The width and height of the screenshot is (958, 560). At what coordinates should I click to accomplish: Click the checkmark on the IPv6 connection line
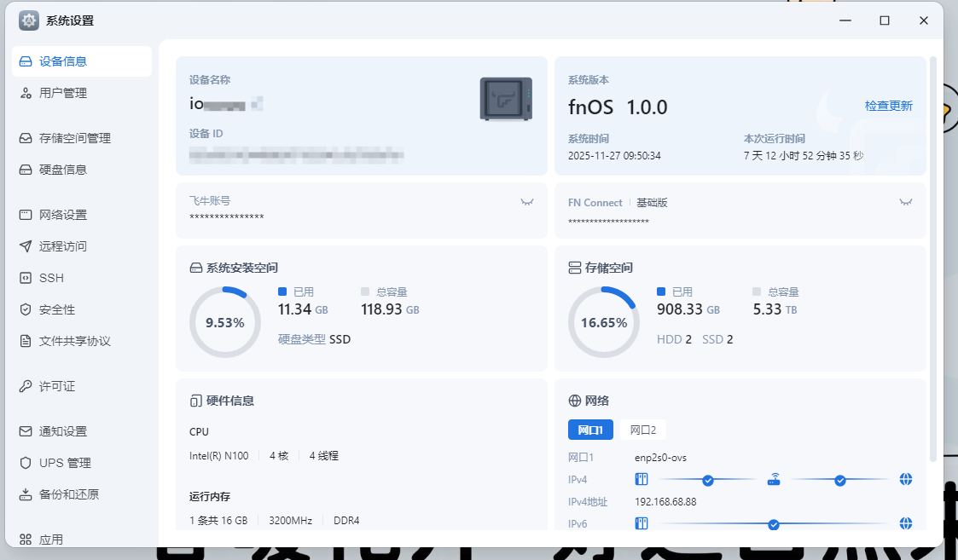coord(773,525)
